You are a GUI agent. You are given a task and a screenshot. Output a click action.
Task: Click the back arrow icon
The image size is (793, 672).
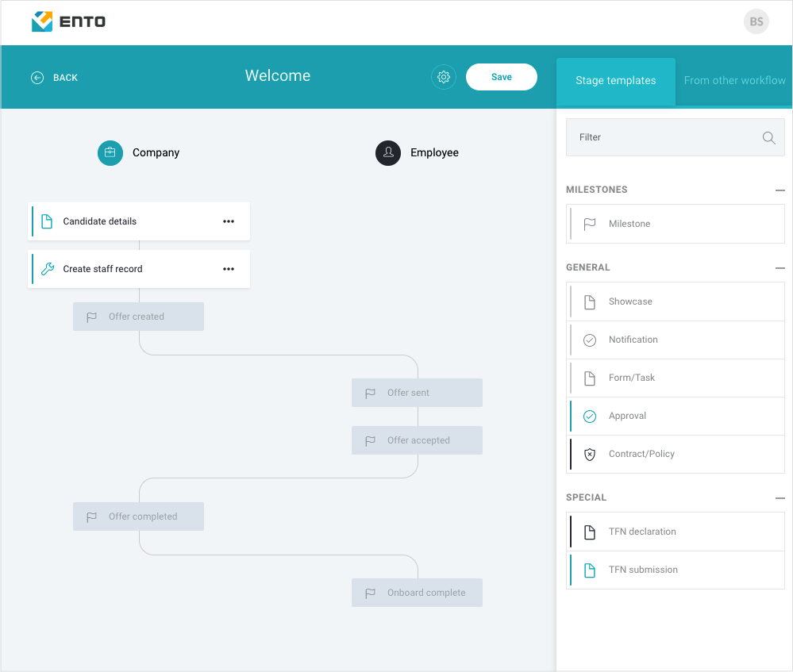tap(37, 78)
